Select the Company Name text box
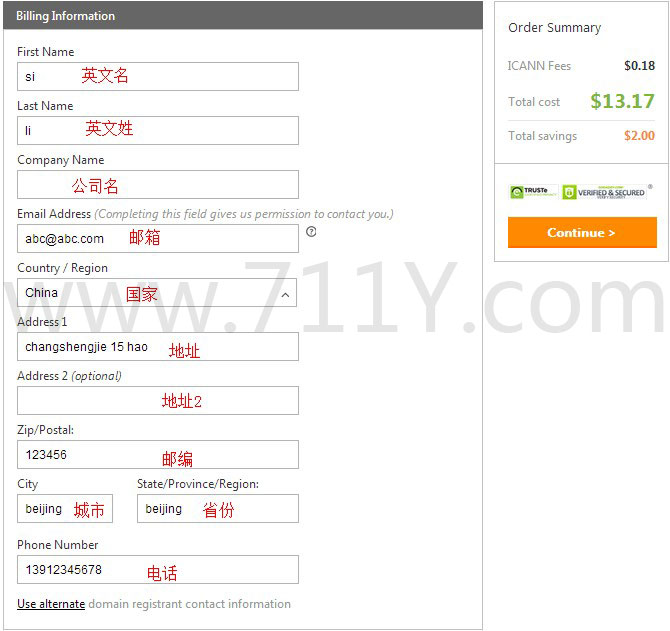This screenshot has height=631, width=670. click(x=157, y=185)
